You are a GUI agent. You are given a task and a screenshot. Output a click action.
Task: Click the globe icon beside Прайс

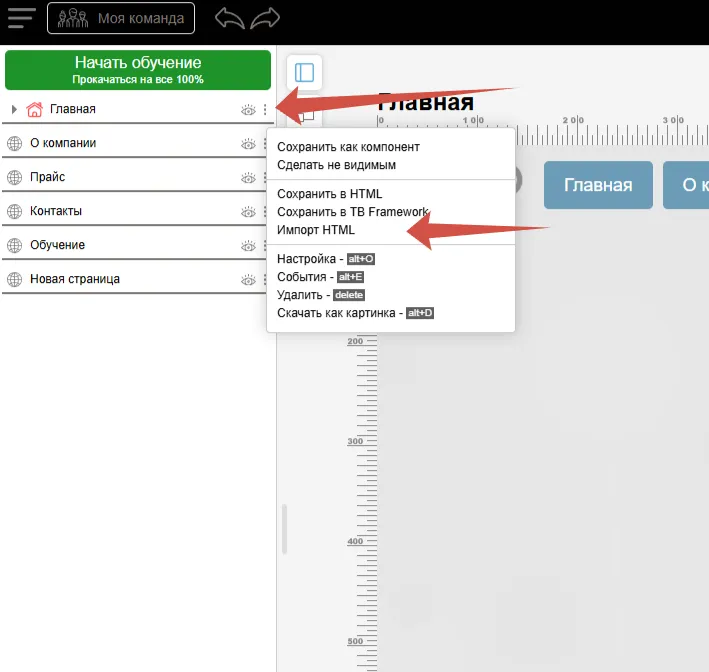coord(14,177)
